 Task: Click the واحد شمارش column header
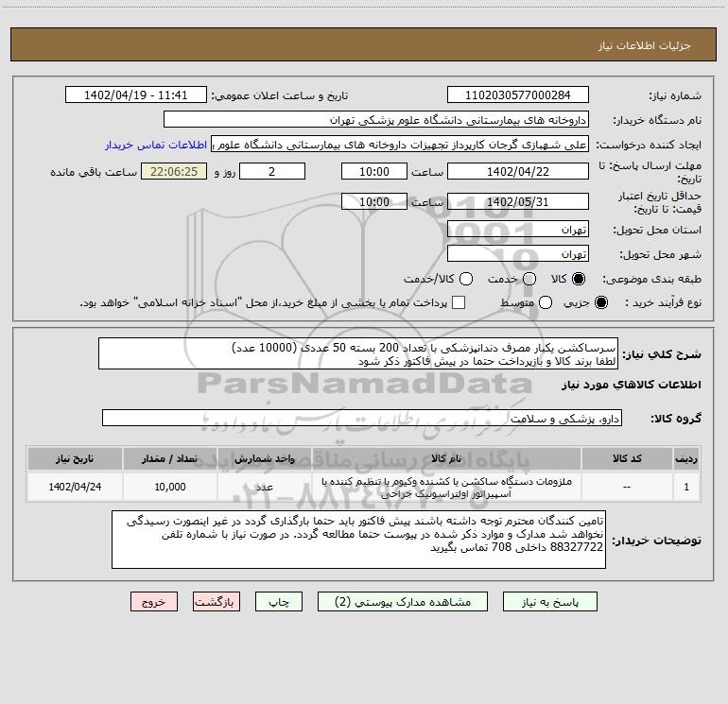tap(264, 458)
